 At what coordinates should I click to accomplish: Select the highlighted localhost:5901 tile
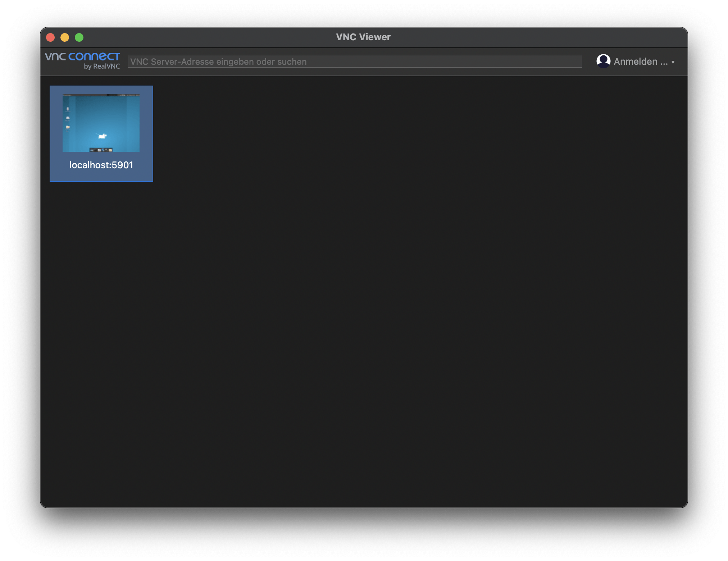coord(101,133)
